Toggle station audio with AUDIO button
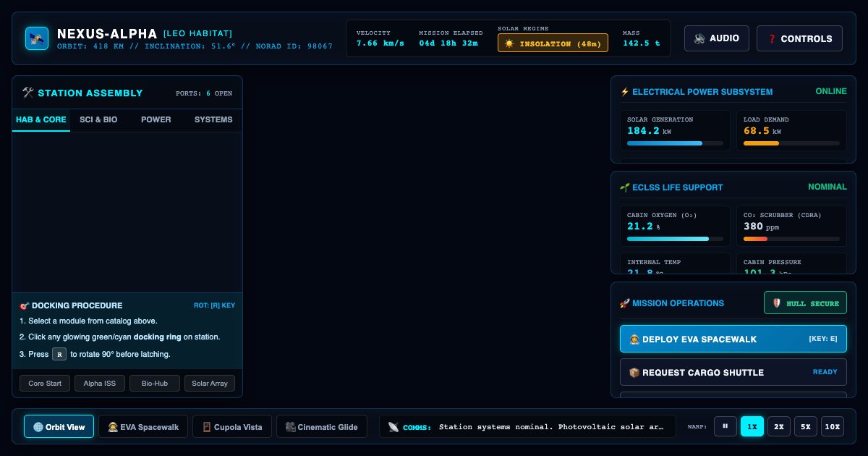The width and height of the screenshot is (868, 456). (x=717, y=38)
